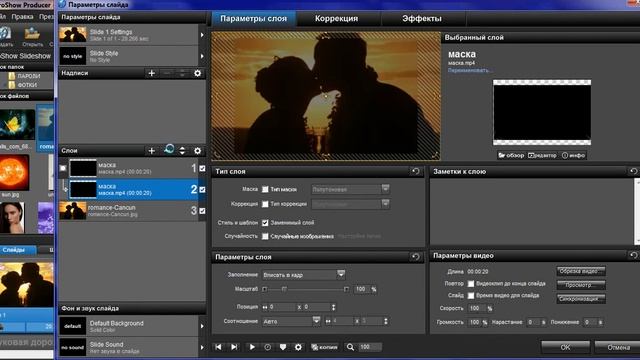
Task: Open Соотношение dropdown Авто
Action: (291, 321)
